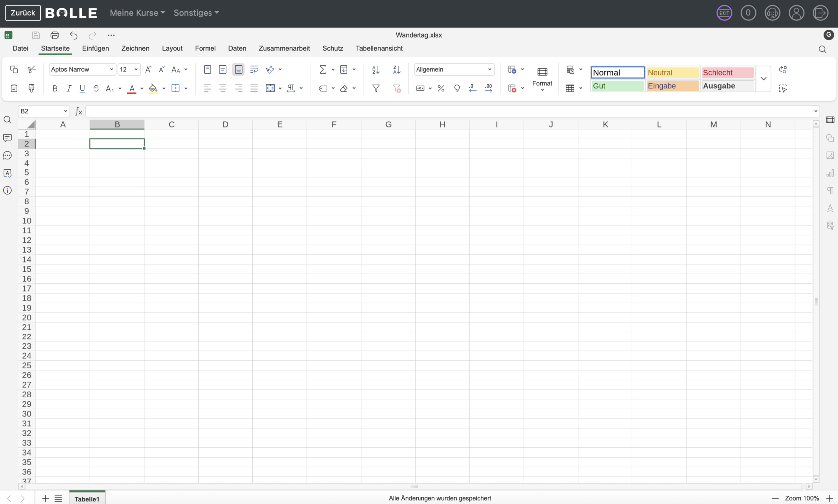The image size is (838, 504).
Task: Open the Chat panel in left sidebar
Action: 7,156
